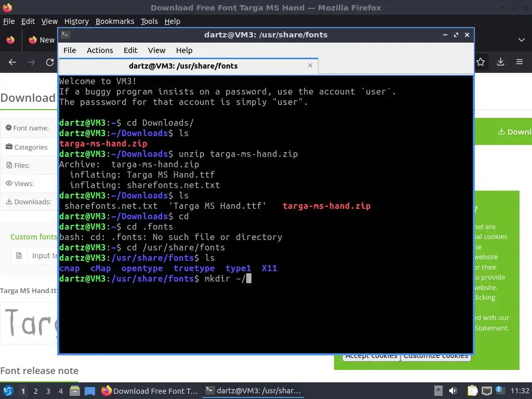This screenshot has height=399, width=532.
Task: Open Firefox hamburger application menu
Action: click(x=520, y=62)
